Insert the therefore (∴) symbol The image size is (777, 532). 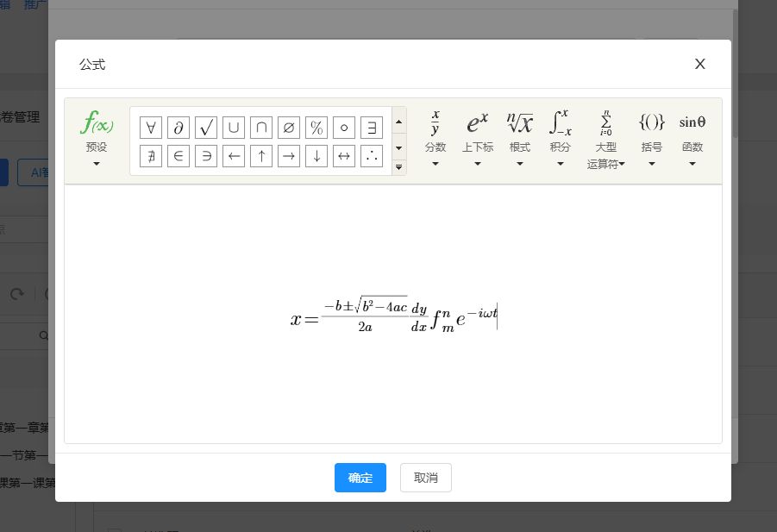(x=372, y=156)
